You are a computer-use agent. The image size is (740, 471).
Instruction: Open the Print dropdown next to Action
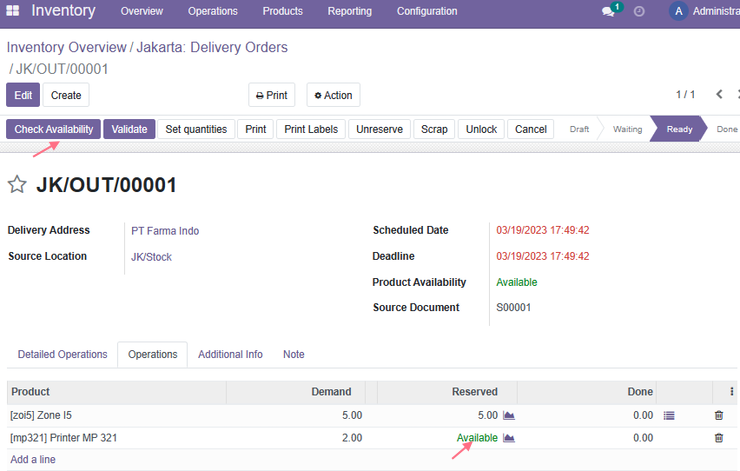271,95
